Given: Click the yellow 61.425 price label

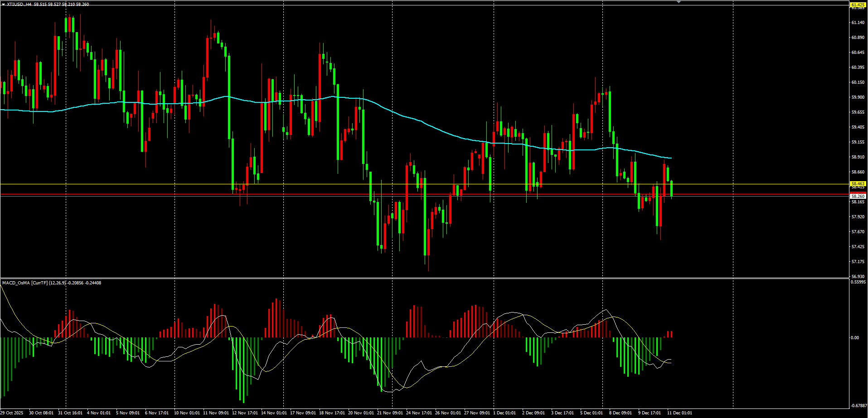Looking at the screenshot, I should [858, 5].
